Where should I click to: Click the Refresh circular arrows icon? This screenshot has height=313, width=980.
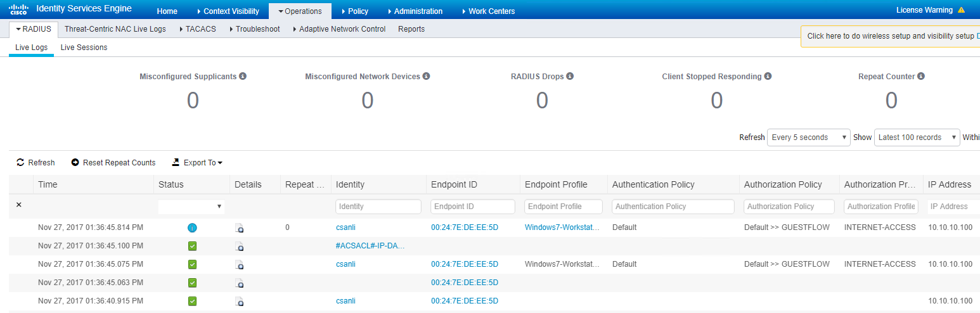click(x=20, y=162)
